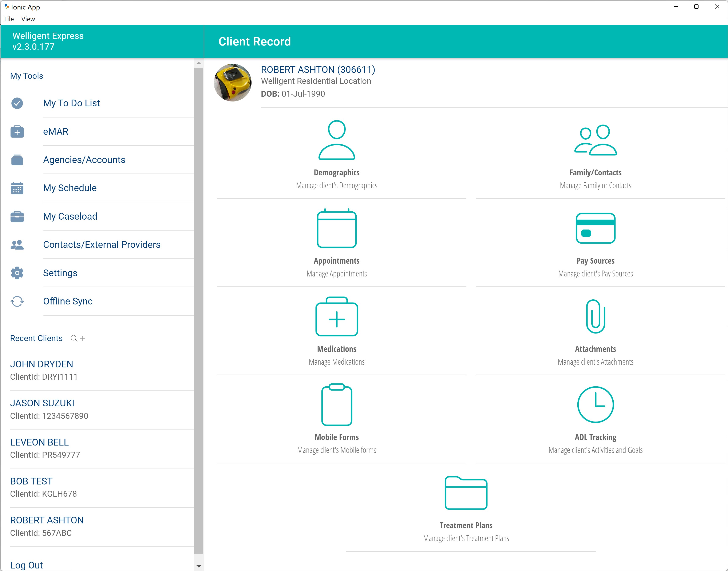The image size is (728, 571).
Task: Open Agencies/Accounts
Action: coord(84,160)
